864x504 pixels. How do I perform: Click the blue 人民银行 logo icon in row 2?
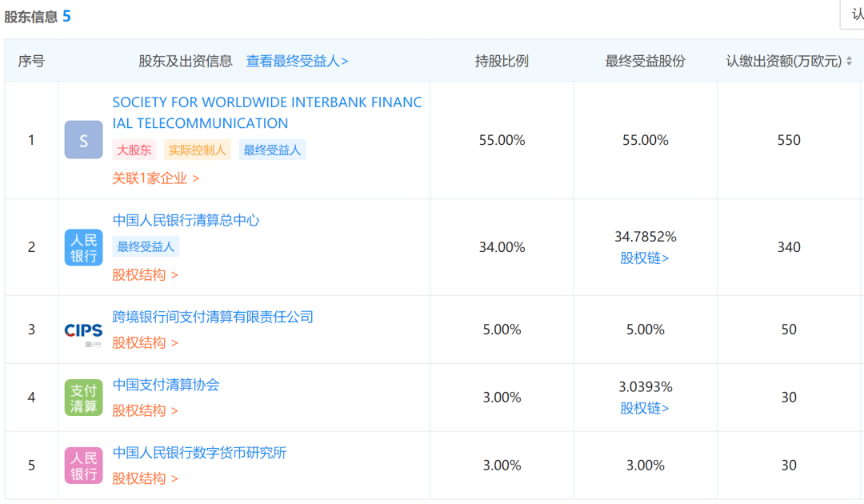coord(84,247)
